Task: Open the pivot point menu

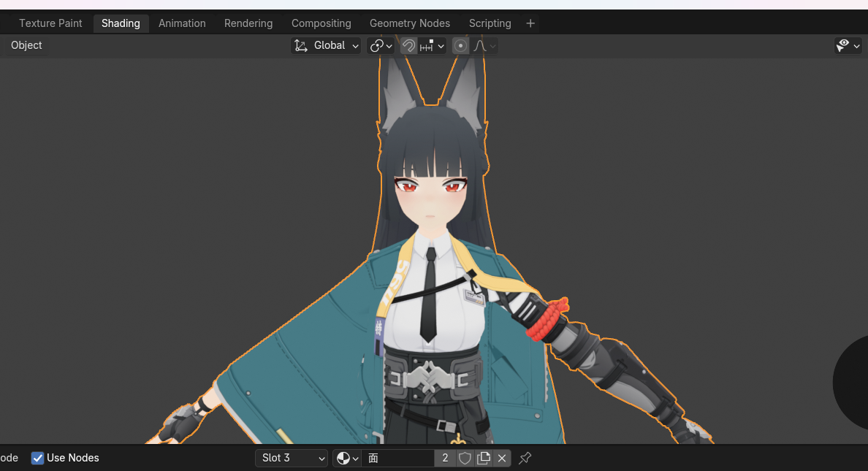Action: click(381, 46)
